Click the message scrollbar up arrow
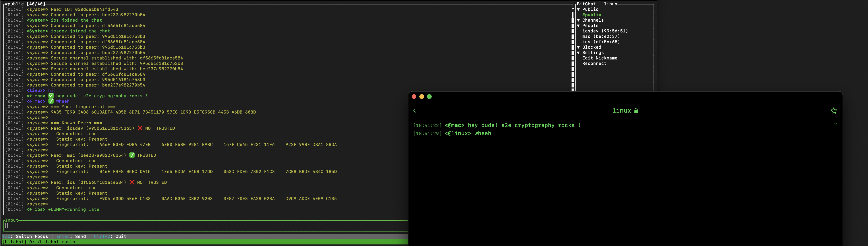The height and width of the screenshot is (246, 868). tap(573, 9)
